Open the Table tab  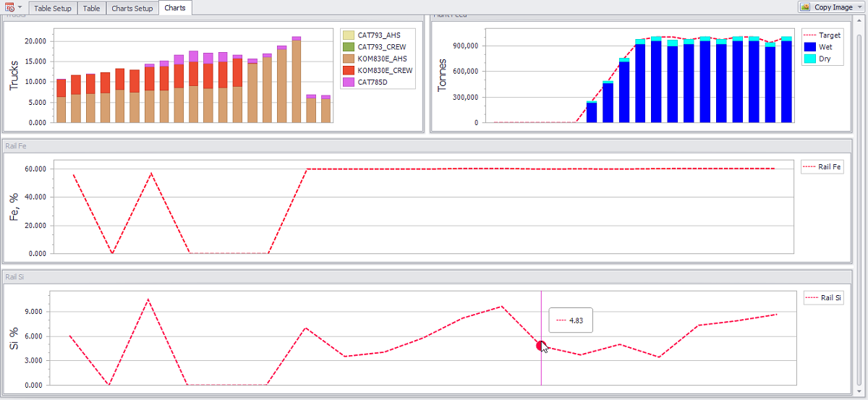tap(91, 8)
